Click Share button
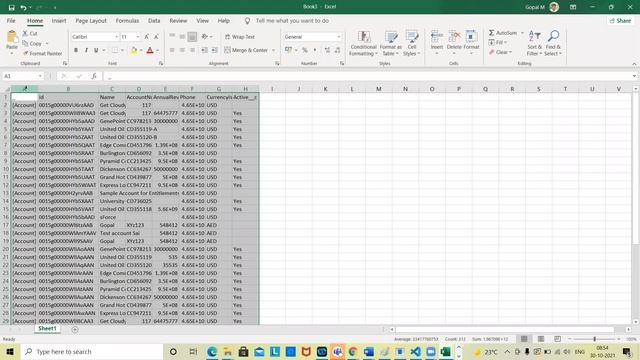The width and height of the screenshot is (640, 360). tap(620, 20)
